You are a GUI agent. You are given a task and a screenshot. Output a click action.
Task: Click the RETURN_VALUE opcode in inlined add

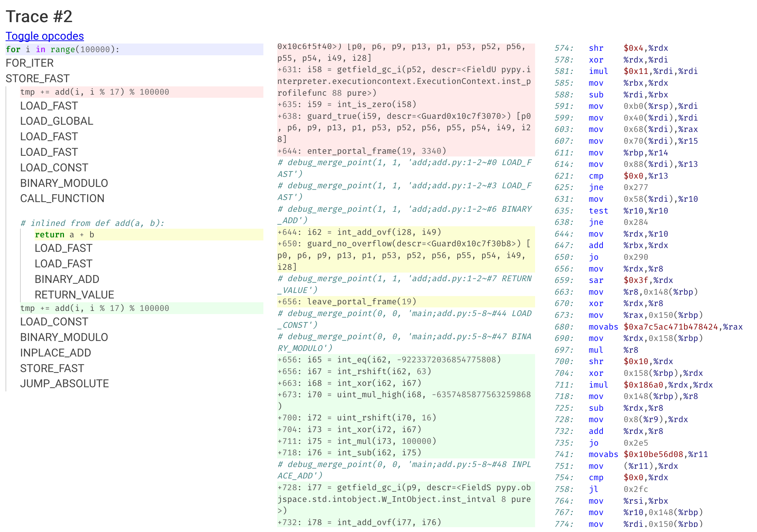(74, 295)
